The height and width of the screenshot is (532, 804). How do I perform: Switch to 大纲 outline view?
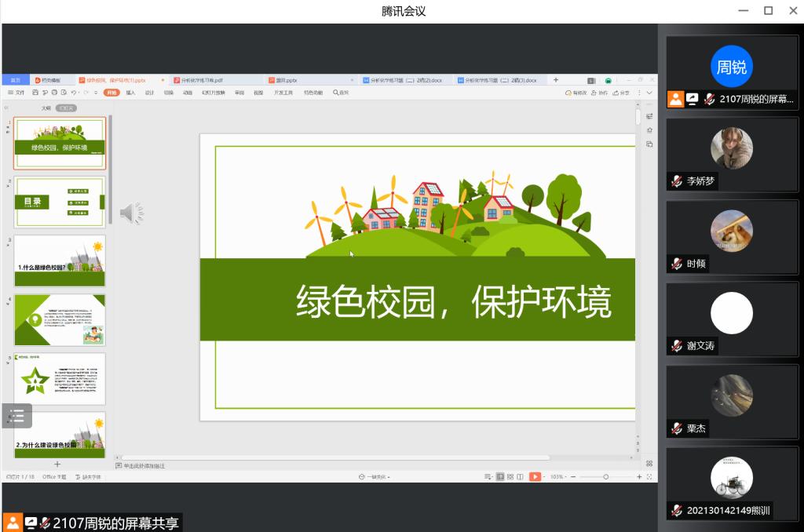click(46, 107)
